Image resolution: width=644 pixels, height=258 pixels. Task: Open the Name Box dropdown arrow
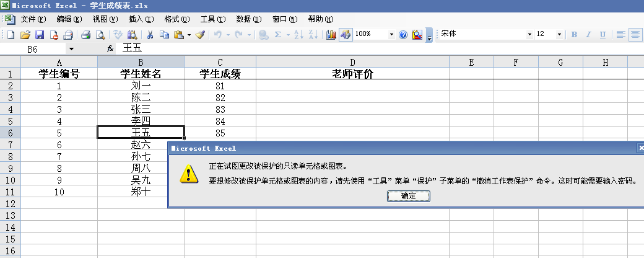(x=71, y=49)
